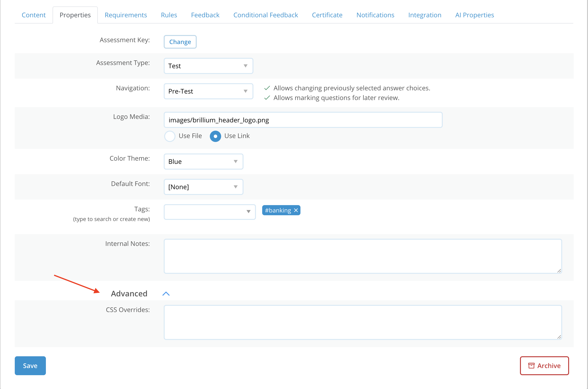Switch to the Integration tab
The height and width of the screenshot is (389, 588).
(x=425, y=15)
